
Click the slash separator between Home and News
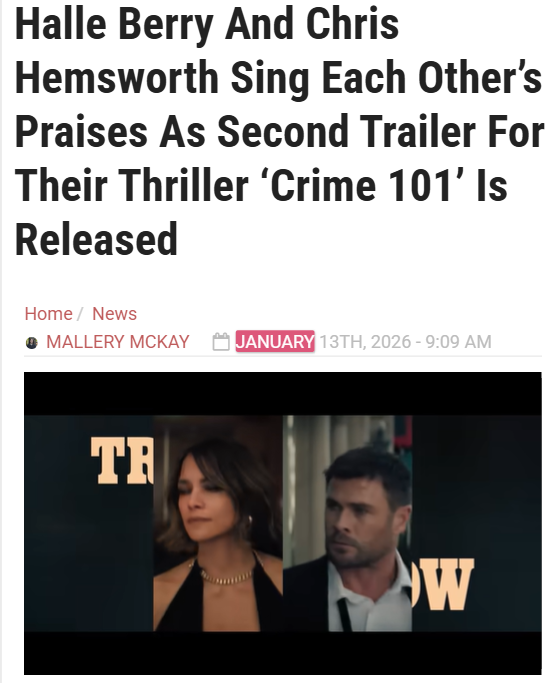(x=80, y=314)
